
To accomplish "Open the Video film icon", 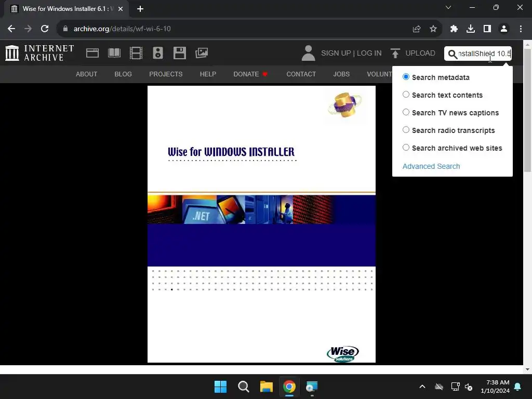I will (136, 53).
